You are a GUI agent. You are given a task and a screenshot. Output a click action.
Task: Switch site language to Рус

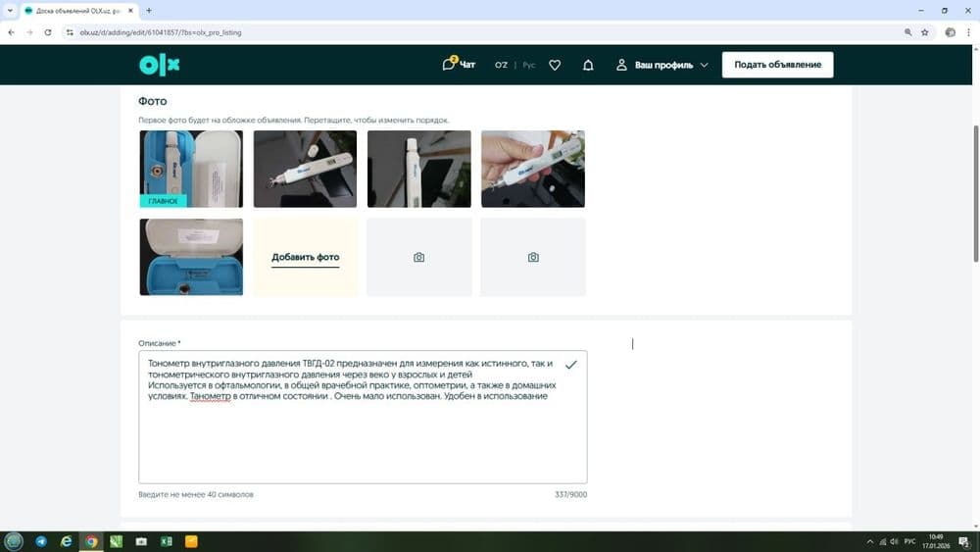pyautogui.click(x=529, y=65)
